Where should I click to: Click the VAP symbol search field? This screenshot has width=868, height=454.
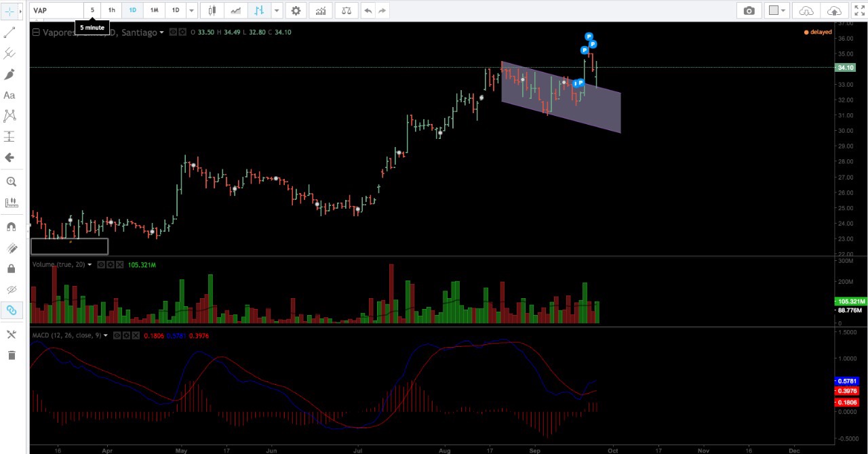[58, 10]
